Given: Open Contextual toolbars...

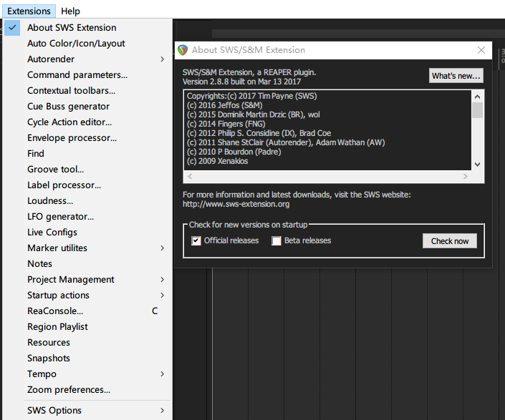Looking at the screenshot, I should click(87, 91).
